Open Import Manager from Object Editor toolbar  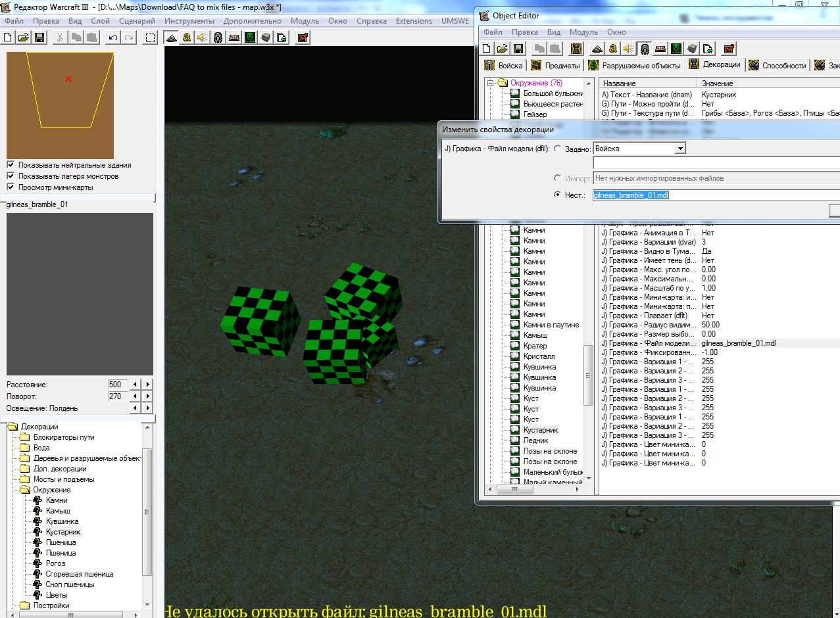coord(708,49)
